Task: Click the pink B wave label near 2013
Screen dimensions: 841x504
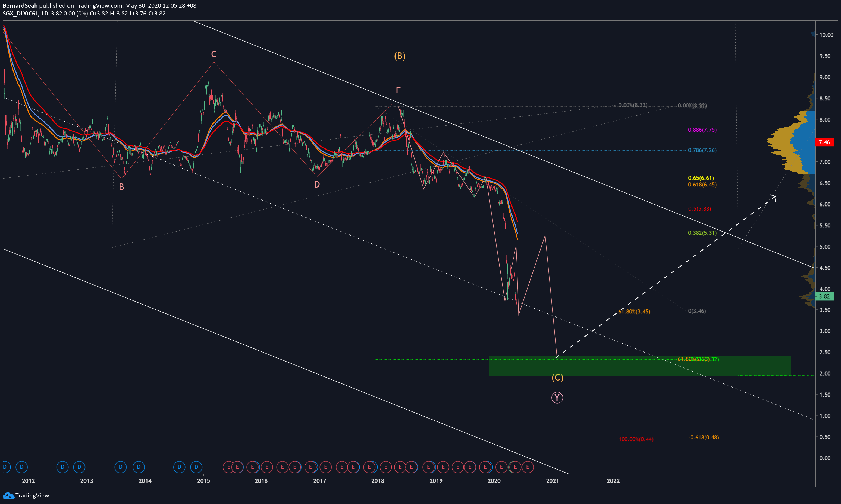Action: [x=121, y=187]
